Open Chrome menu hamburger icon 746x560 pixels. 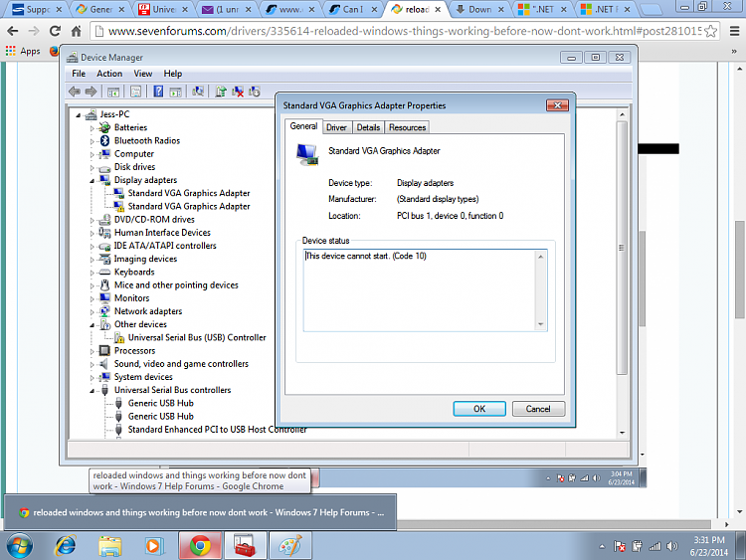coord(734,32)
